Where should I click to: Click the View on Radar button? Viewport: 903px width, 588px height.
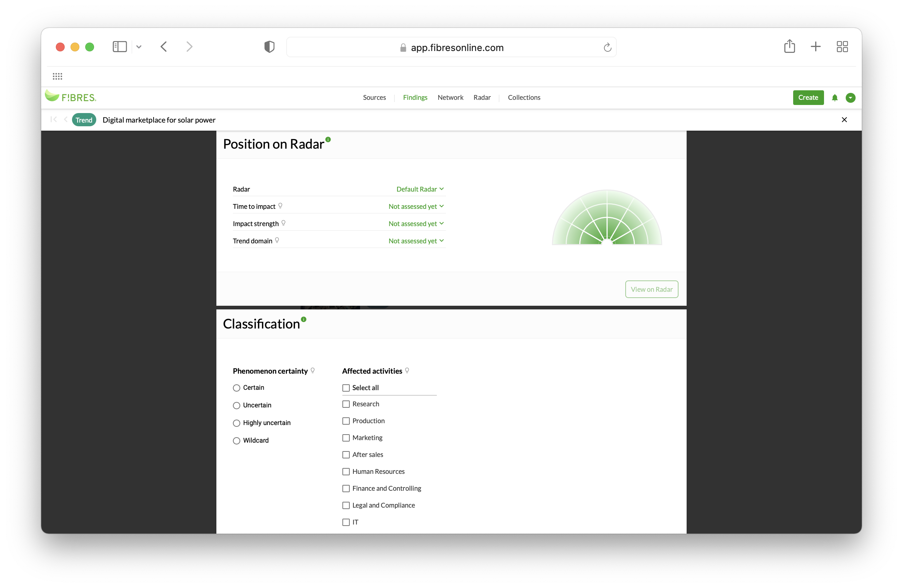[x=651, y=289]
